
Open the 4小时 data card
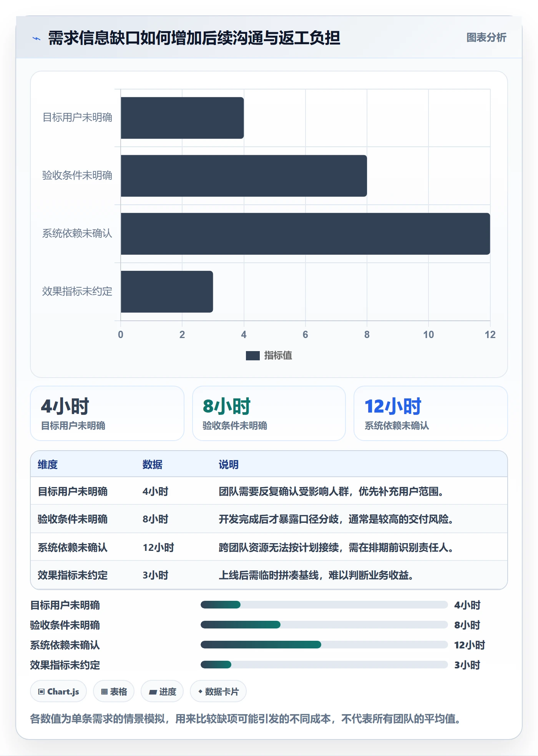click(x=107, y=413)
